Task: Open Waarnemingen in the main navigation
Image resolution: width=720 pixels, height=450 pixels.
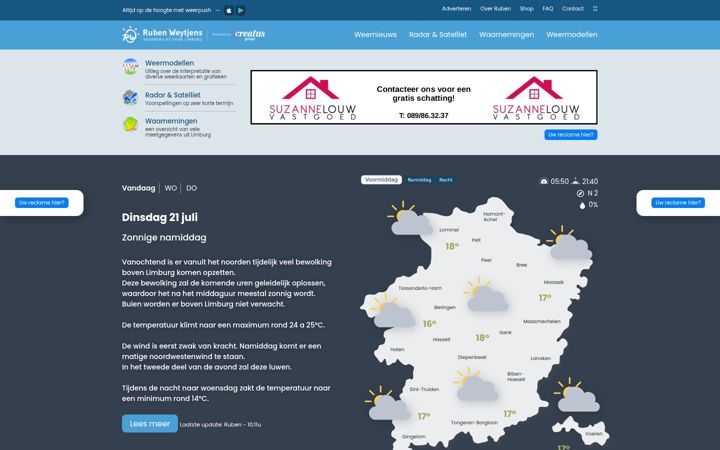Action: (506, 34)
